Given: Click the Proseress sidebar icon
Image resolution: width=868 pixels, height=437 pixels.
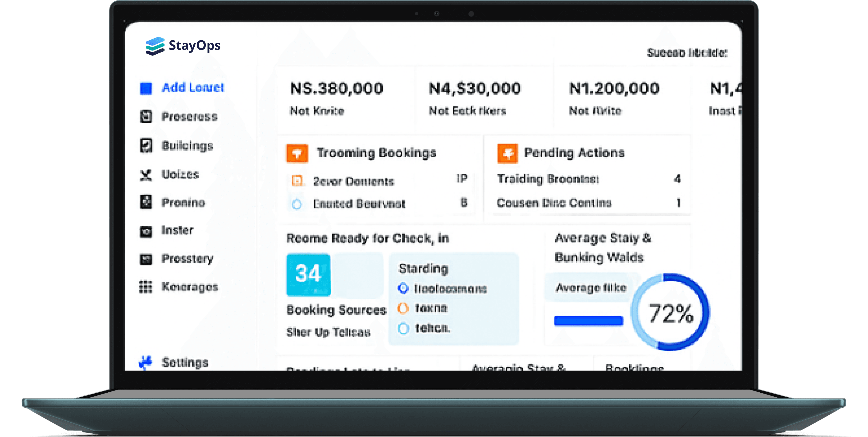Looking at the screenshot, I should (x=146, y=117).
